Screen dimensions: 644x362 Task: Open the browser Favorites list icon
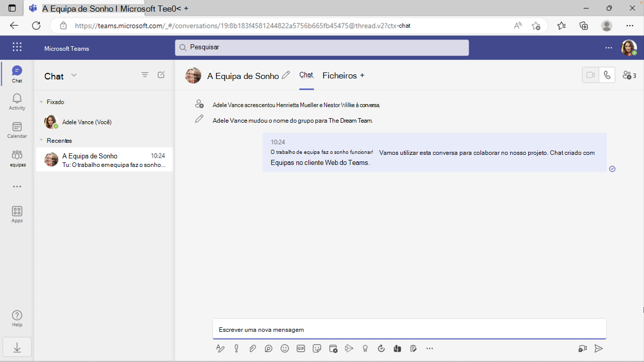point(561,26)
